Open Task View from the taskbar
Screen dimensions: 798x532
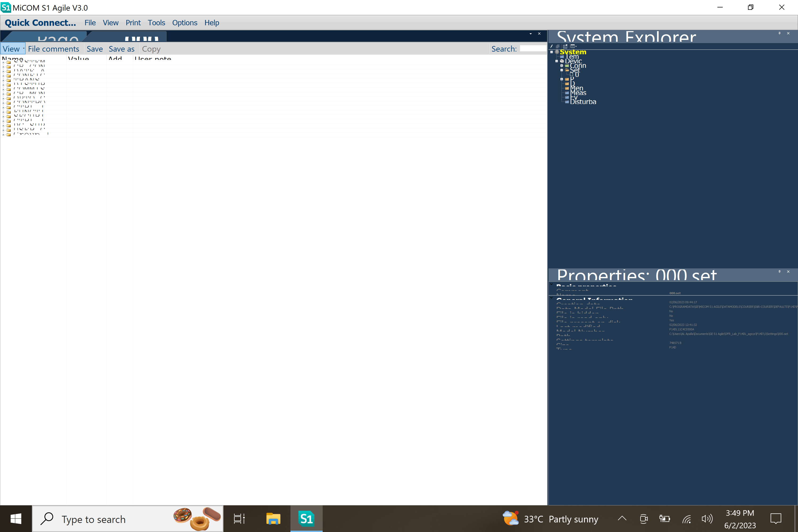239,519
